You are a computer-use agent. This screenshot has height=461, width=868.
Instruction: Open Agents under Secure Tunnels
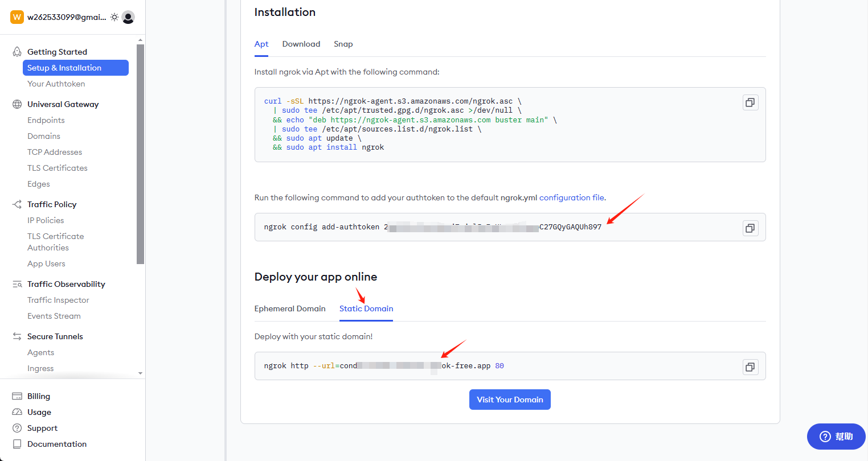[x=41, y=352]
